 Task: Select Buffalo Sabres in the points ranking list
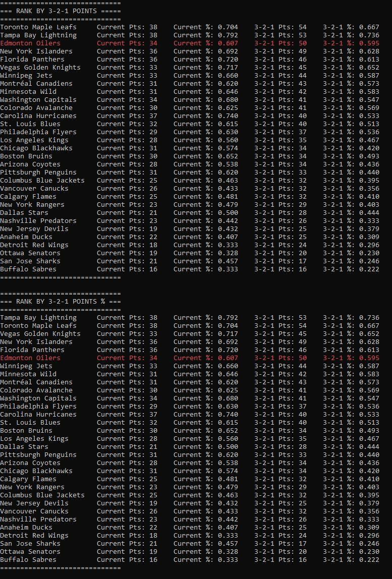[28, 269]
